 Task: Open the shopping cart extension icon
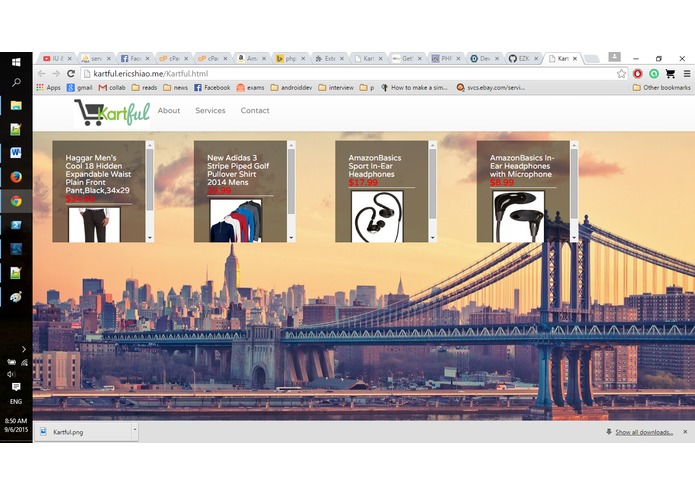[x=670, y=74]
